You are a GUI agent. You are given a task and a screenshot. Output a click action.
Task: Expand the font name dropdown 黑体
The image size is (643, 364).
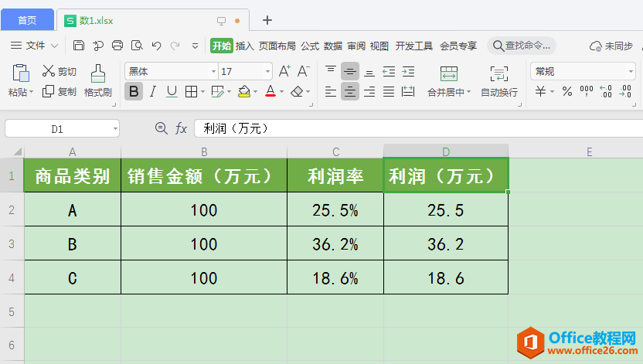click(213, 71)
